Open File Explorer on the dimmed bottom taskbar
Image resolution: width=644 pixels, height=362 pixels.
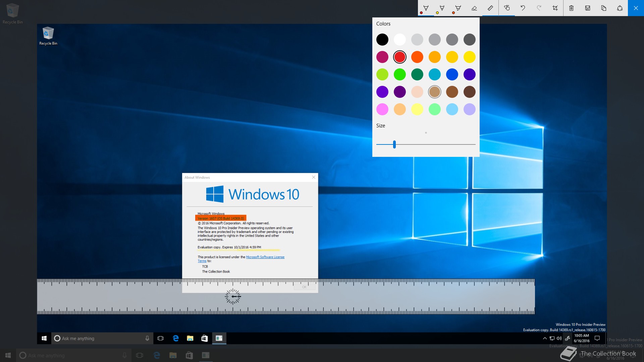[173, 355]
